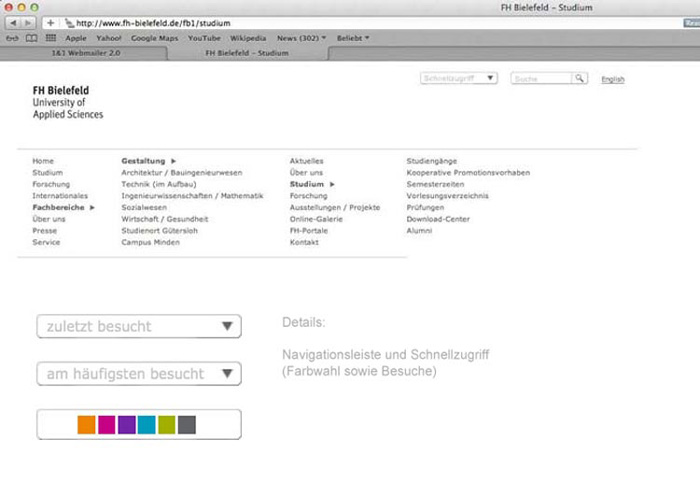The height and width of the screenshot is (497, 700).
Task: Click the Suche search input field
Action: tap(540, 78)
